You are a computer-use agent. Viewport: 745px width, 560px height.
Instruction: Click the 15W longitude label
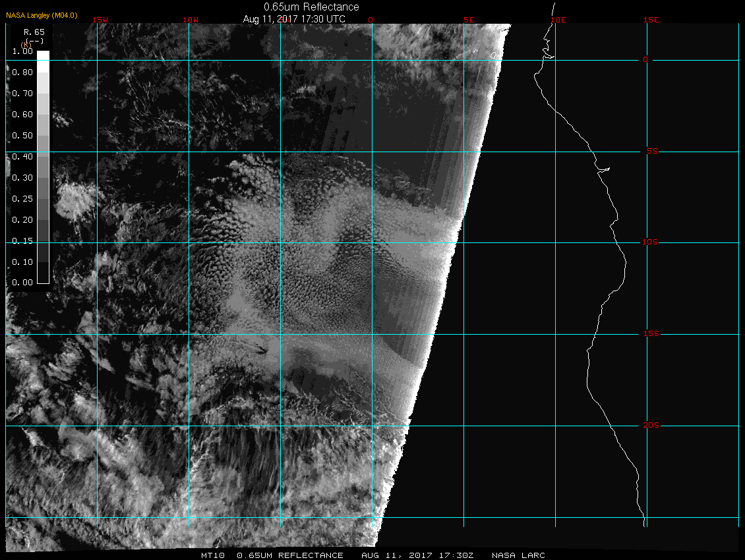(x=100, y=20)
